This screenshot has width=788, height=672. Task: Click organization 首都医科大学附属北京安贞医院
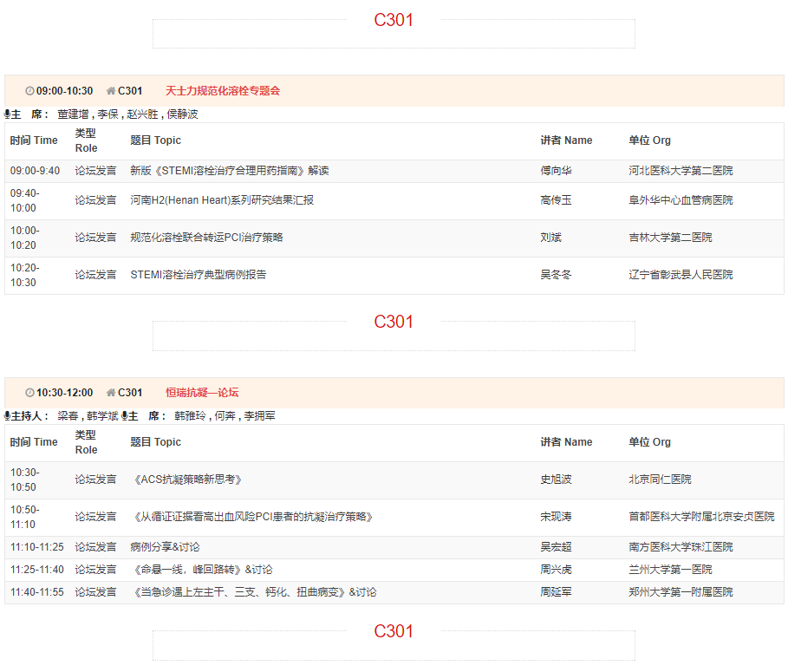click(701, 517)
